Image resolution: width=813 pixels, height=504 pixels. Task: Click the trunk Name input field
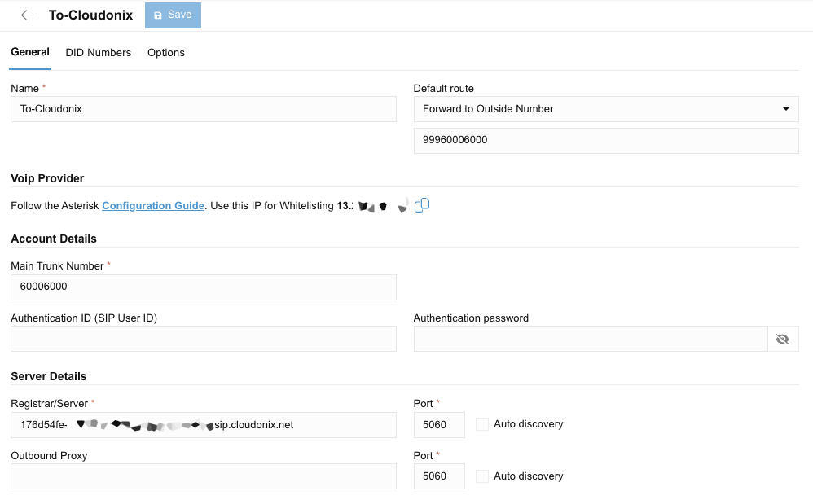[203, 109]
